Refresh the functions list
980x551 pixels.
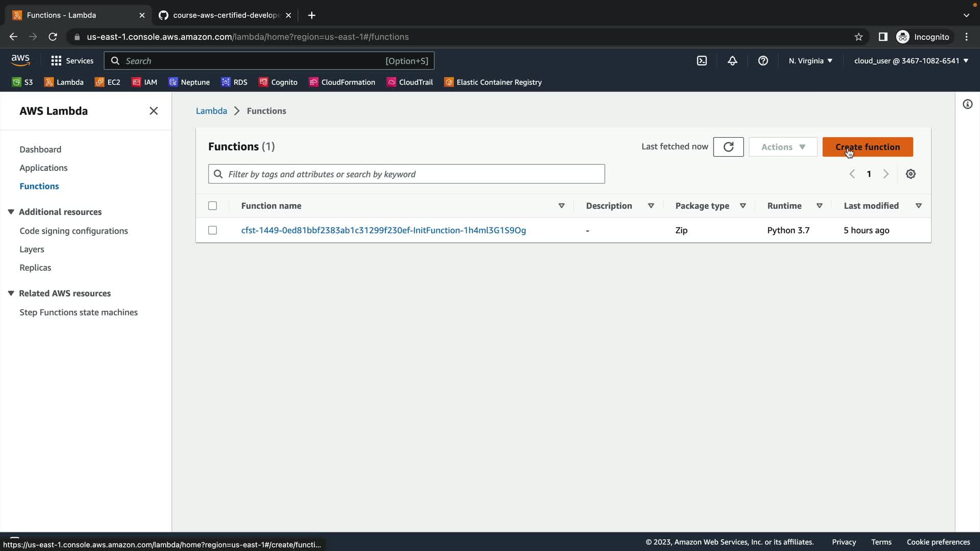coord(728,147)
